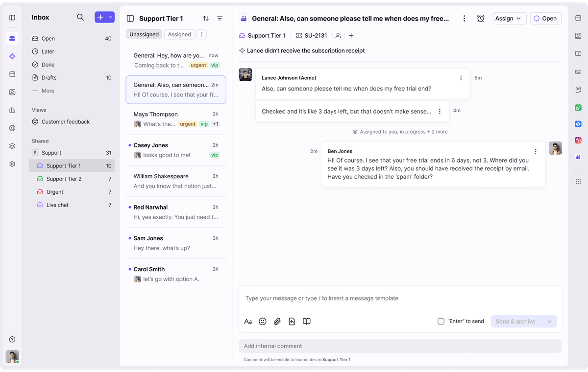The height and width of the screenshot is (372, 588).
Task: Click the SU-2131 ticket label
Action: (x=312, y=36)
